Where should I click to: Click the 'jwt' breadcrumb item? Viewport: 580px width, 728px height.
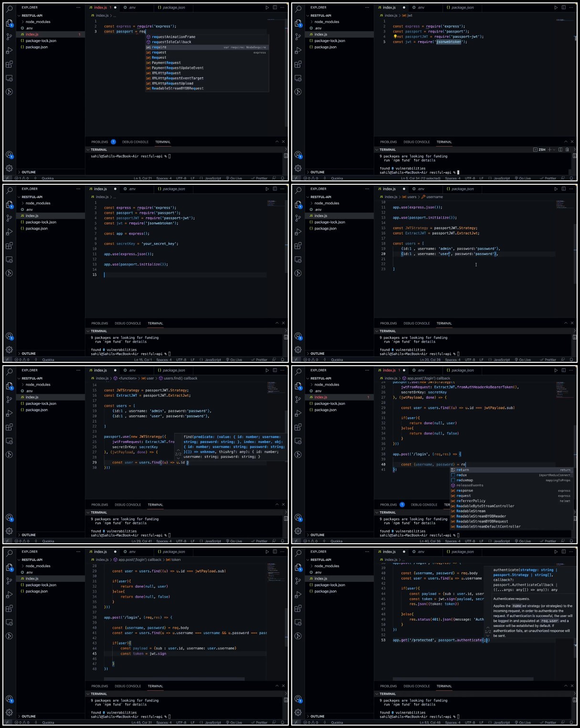(408, 15)
